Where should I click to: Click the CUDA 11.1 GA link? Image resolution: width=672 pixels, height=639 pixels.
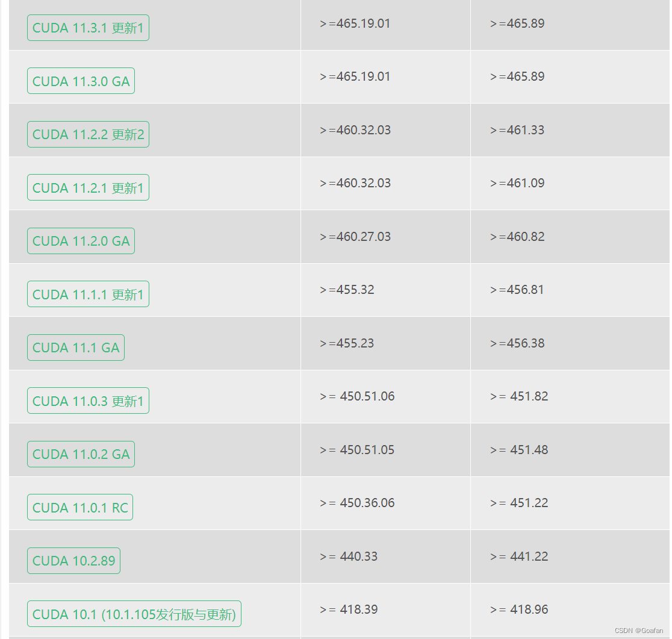76,348
